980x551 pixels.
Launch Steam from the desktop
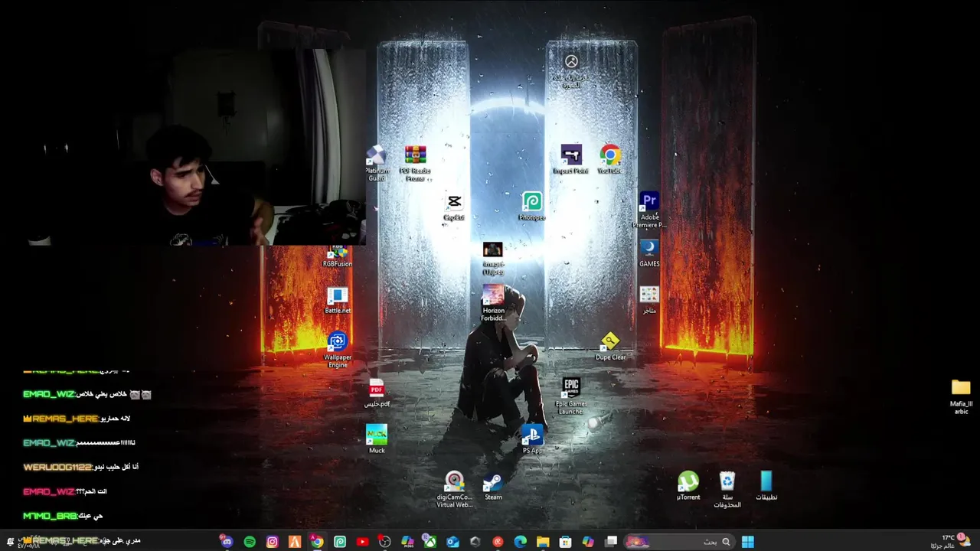pos(493,487)
